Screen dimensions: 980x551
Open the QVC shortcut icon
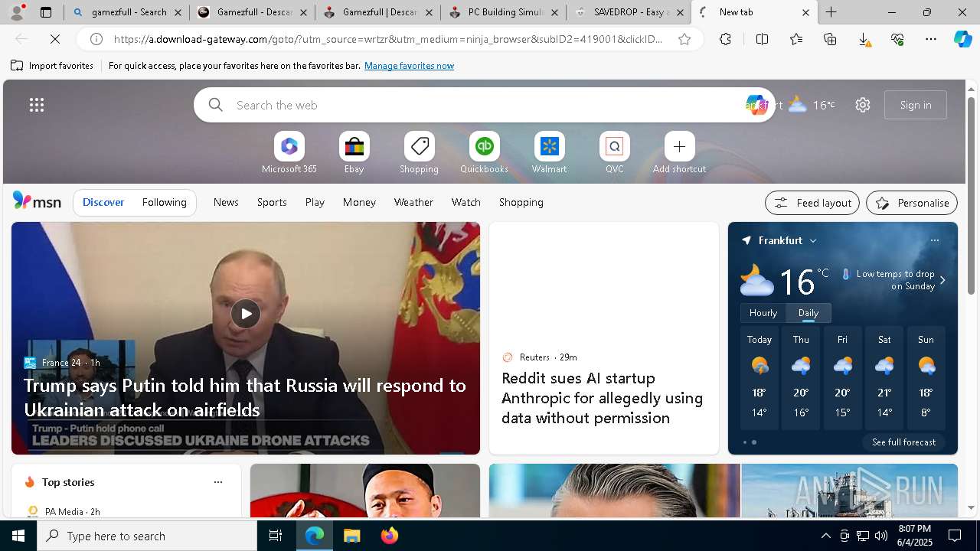point(614,146)
